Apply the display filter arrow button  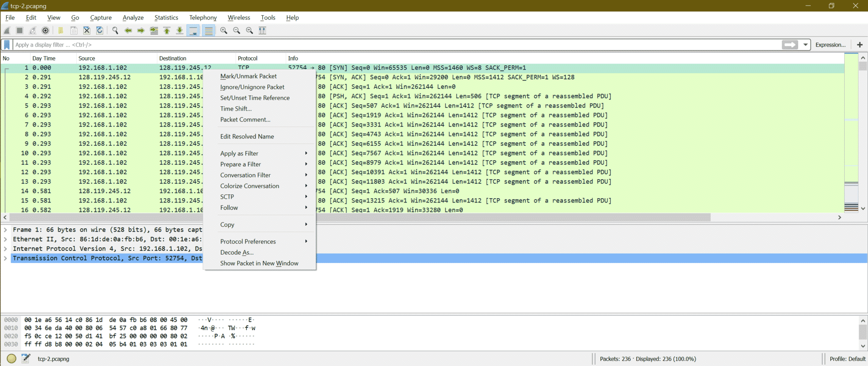790,44
